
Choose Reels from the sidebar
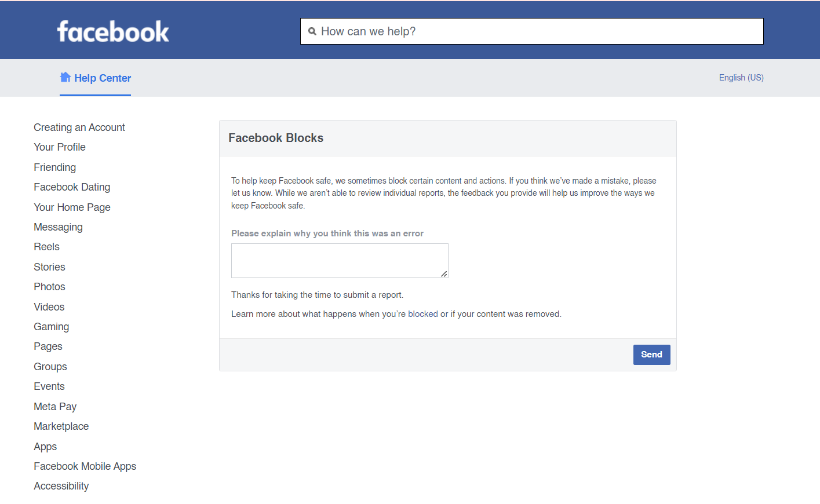click(x=46, y=247)
